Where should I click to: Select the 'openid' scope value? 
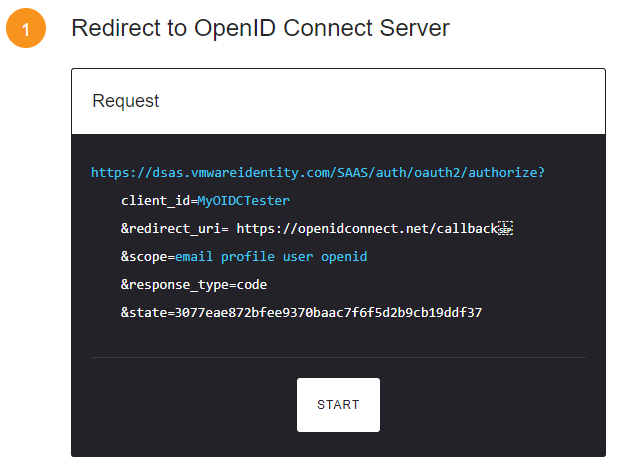344,257
